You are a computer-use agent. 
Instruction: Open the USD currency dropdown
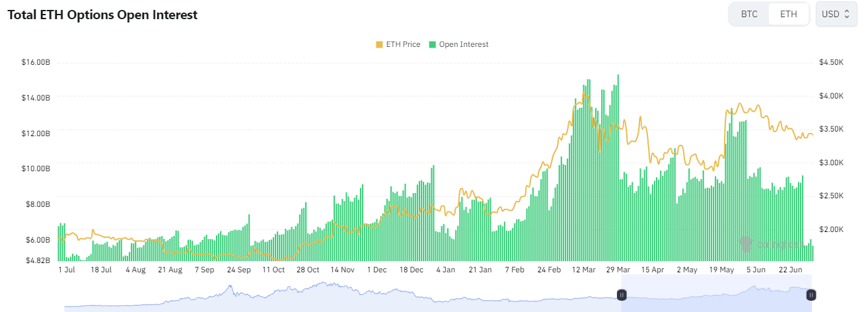[836, 14]
